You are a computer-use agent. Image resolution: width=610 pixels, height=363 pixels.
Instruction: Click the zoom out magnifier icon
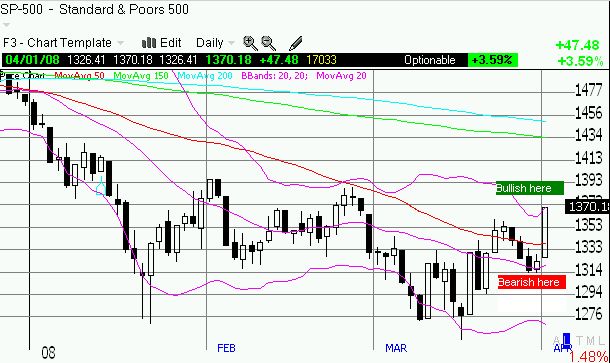coord(268,43)
